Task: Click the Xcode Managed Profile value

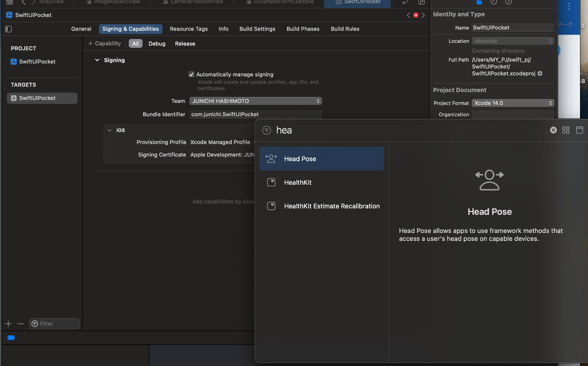Action: point(220,142)
